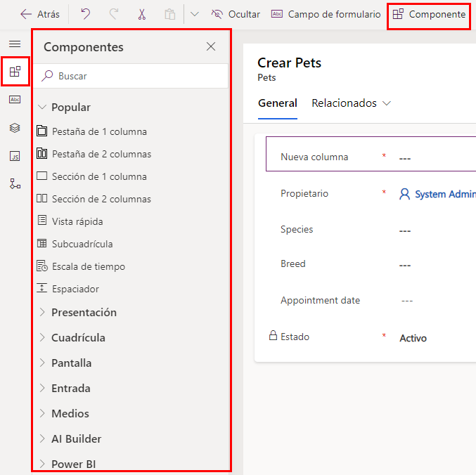This screenshot has height=475, width=476.
Task: Close the Componentes panel
Action: coord(211,46)
